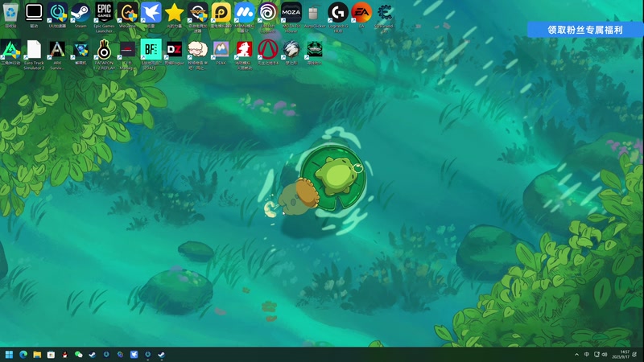This screenshot has height=362, width=644.
Task: Open the red DZ game shortcut
Action: [x=174, y=52]
